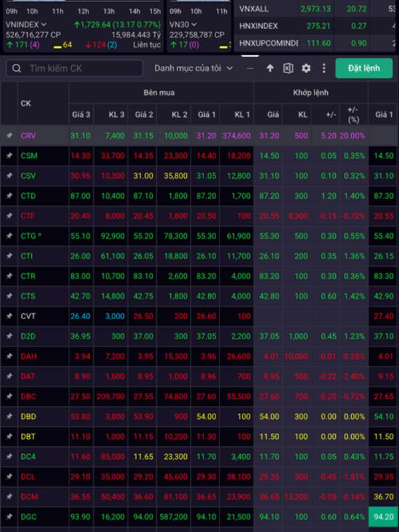Toggle the pin on the CSM row
The image size is (399, 532).
click(x=9, y=156)
